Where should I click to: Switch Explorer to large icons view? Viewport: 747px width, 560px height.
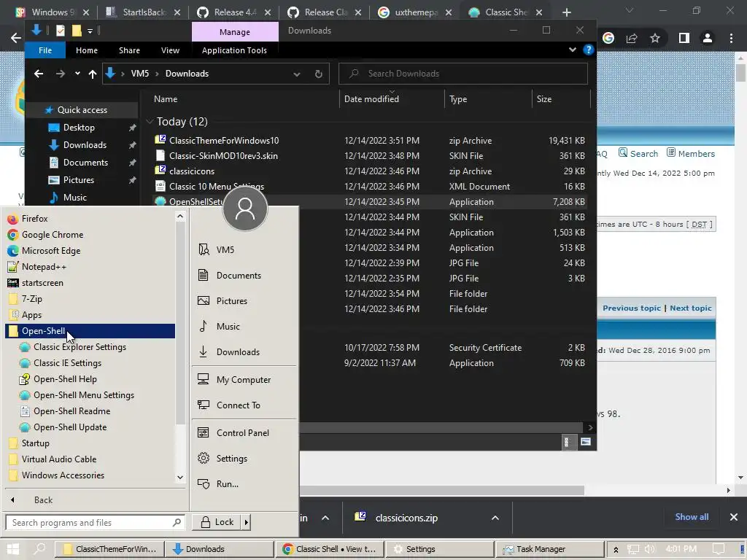586,442
